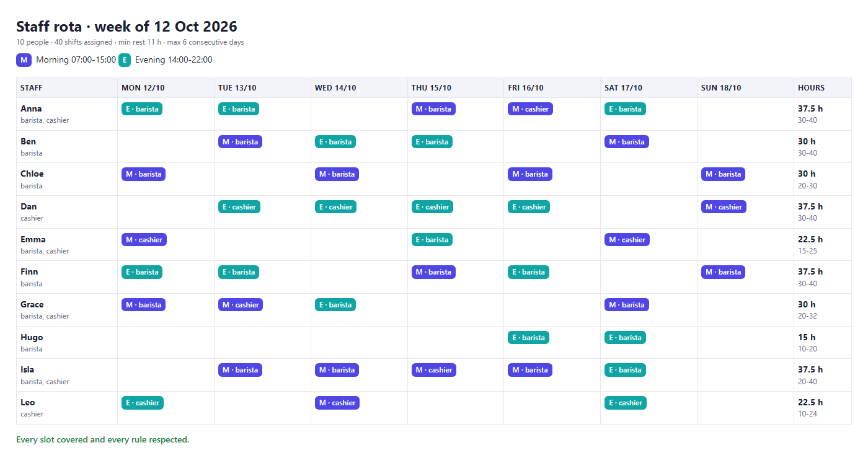Click the staff name Chloe

click(x=32, y=174)
